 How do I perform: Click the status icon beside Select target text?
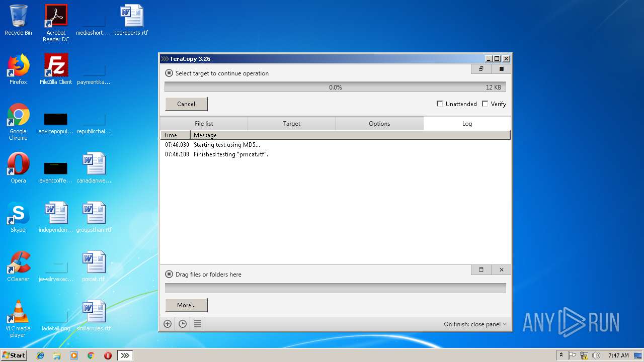coord(169,73)
